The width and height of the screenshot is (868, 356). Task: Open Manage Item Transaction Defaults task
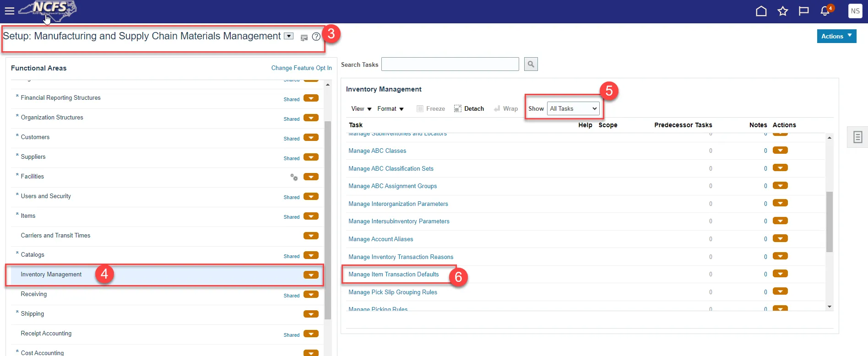[393, 274]
